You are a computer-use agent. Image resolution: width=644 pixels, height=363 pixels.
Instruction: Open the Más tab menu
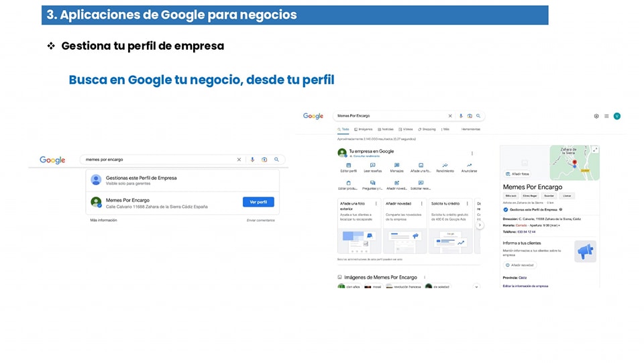tap(445, 129)
